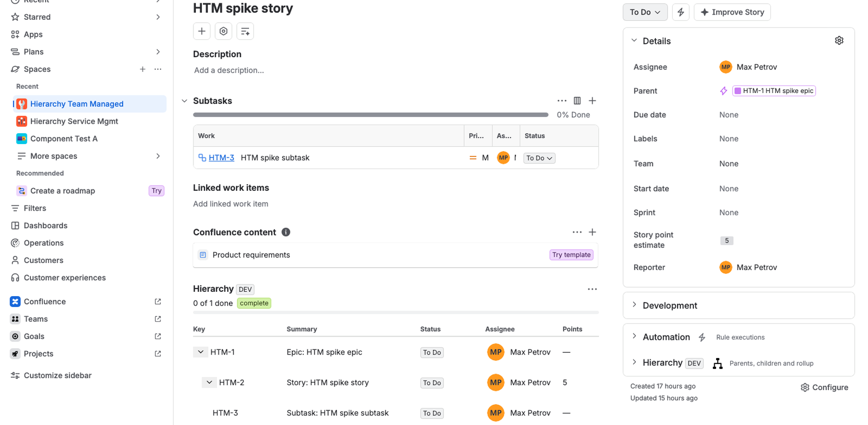868x425 pixels.
Task: Click the hexagon apps icon under title
Action: (x=224, y=31)
